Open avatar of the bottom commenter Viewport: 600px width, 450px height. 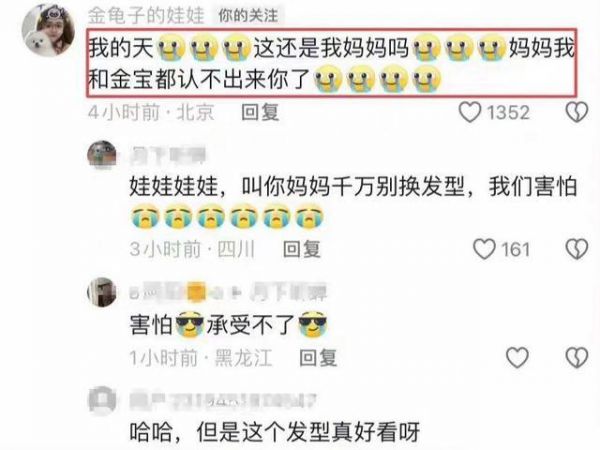102,400
